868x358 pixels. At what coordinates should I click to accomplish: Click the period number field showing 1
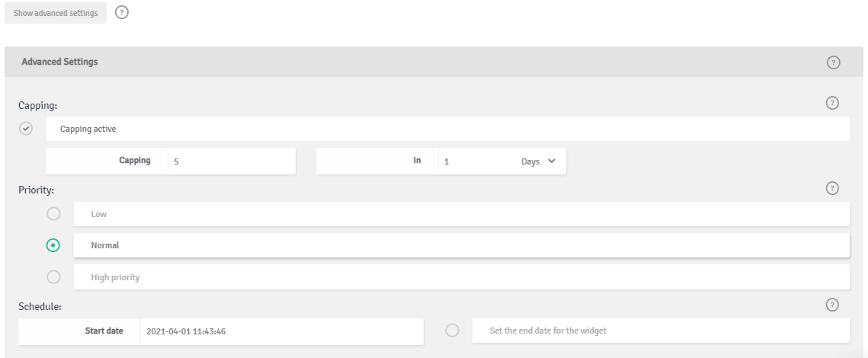point(477,161)
